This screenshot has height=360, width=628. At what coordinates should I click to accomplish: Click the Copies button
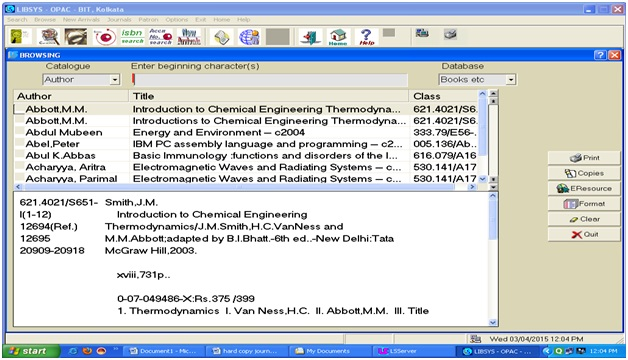click(584, 173)
